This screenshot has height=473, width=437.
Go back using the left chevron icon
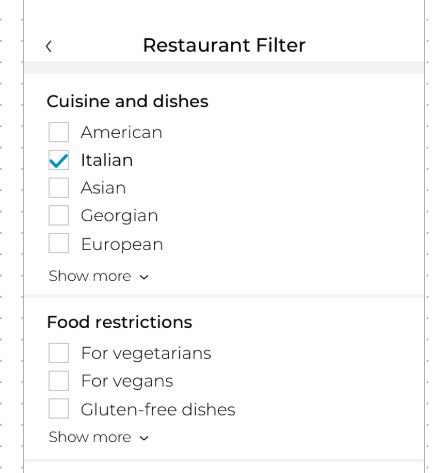[x=49, y=46]
